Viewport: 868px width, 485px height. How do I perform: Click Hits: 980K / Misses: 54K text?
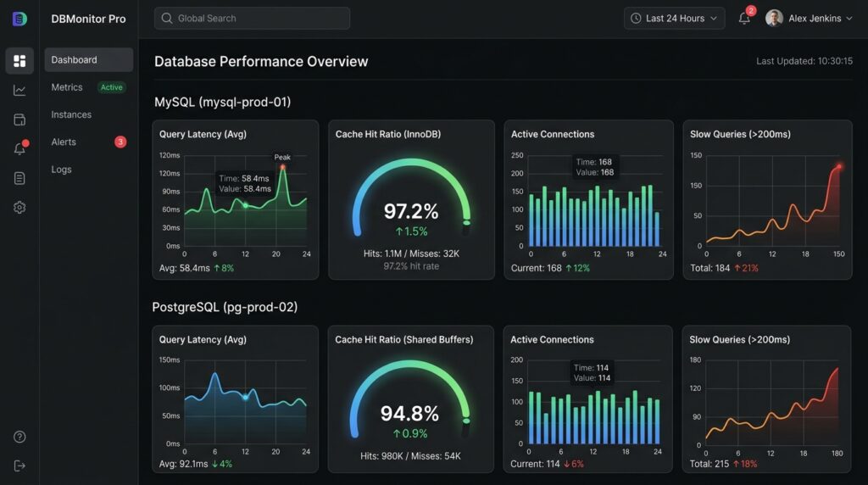pyautogui.click(x=410, y=456)
